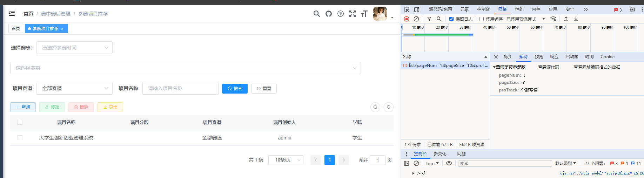The height and width of the screenshot is (178, 644).
Task: Click the table refresh circular icon
Action: [389, 107]
